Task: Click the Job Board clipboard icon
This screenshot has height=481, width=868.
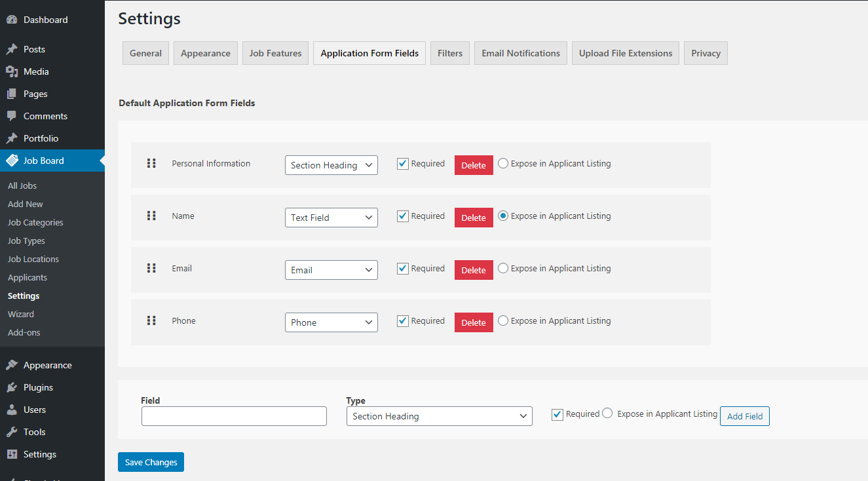Action: tap(12, 161)
